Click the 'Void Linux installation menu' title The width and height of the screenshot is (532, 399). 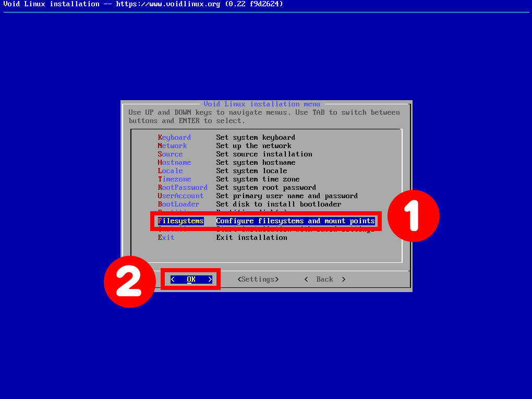pos(262,104)
